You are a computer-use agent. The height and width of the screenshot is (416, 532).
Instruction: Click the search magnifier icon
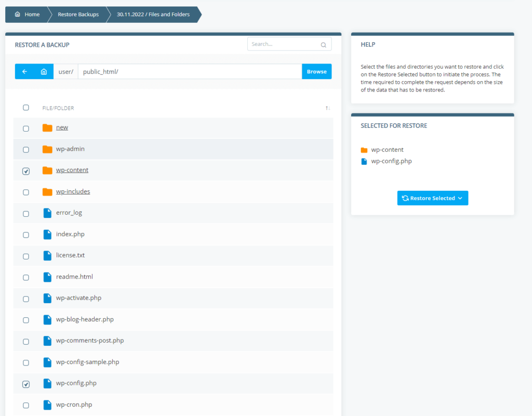323,44
